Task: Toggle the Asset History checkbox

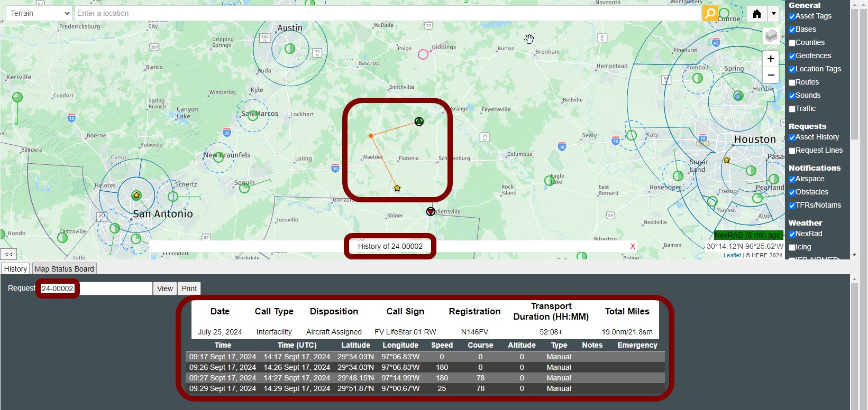Action: 792,137
